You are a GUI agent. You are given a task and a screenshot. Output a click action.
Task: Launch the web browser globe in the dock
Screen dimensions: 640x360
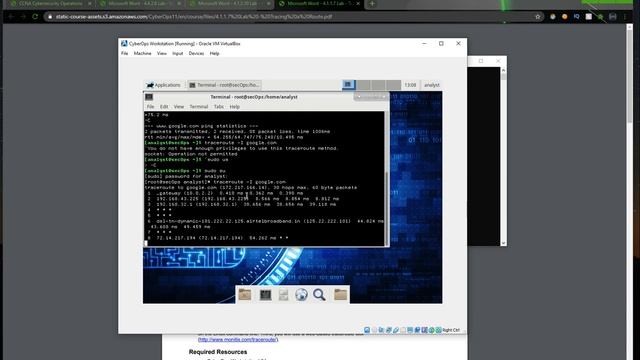point(301,294)
